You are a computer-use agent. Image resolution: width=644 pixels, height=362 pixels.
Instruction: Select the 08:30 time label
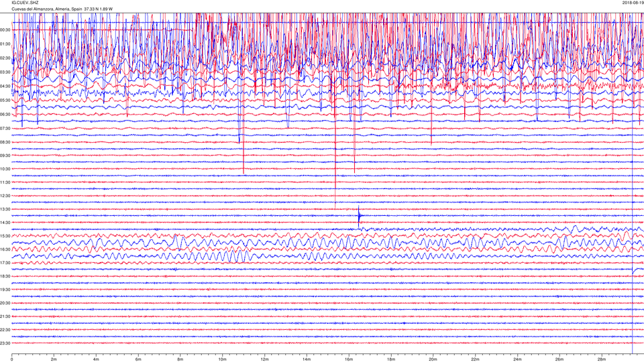(x=5, y=142)
